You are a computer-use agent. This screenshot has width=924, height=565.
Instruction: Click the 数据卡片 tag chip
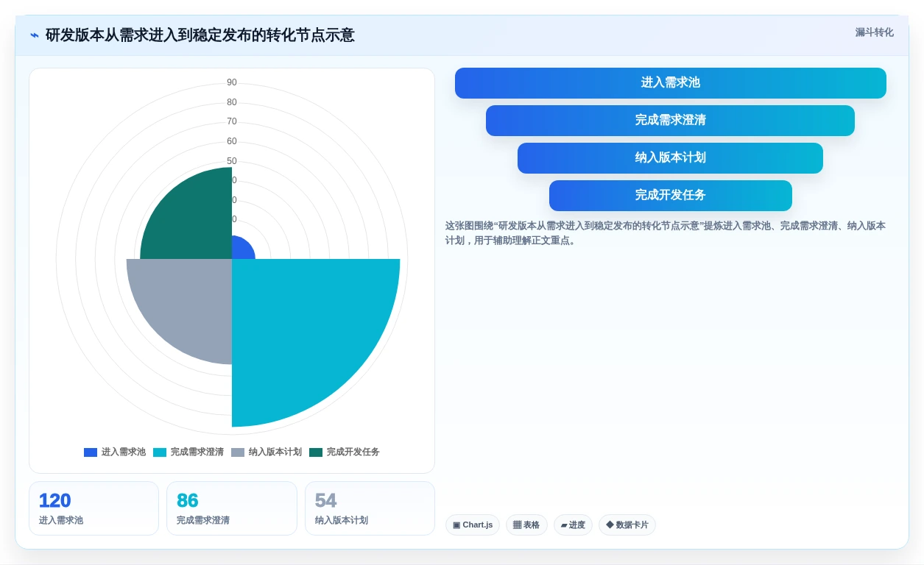[627, 525]
